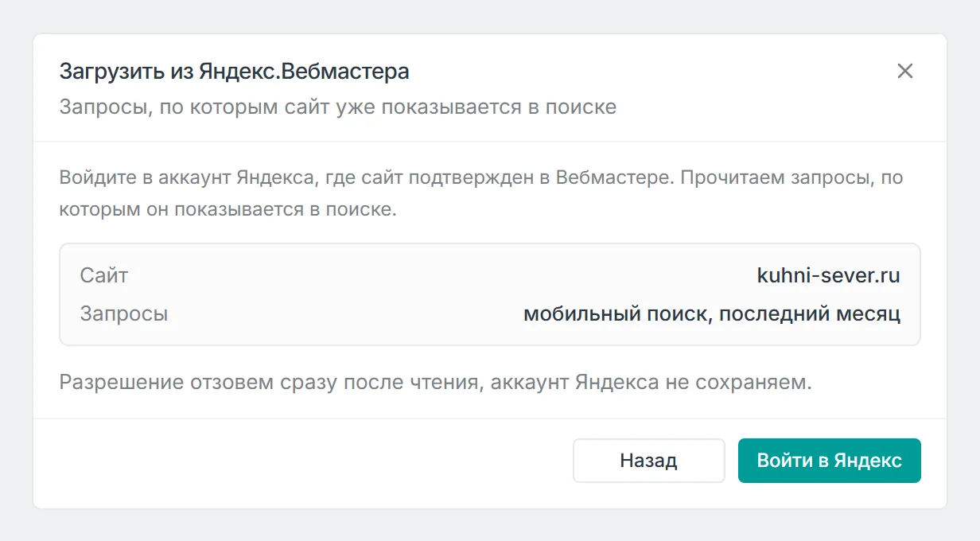The image size is (980, 541).
Task: Click the instruction text Войдите в аккаунт Яндекса
Action: click(x=481, y=194)
